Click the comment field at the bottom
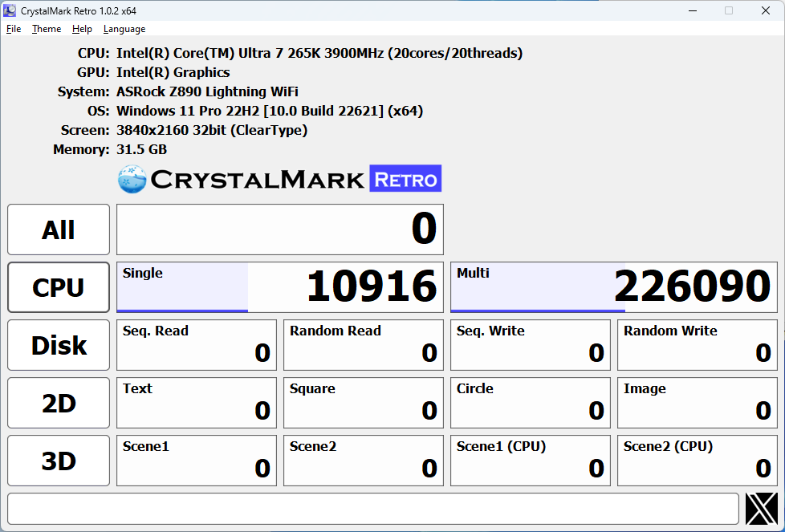 [373, 509]
